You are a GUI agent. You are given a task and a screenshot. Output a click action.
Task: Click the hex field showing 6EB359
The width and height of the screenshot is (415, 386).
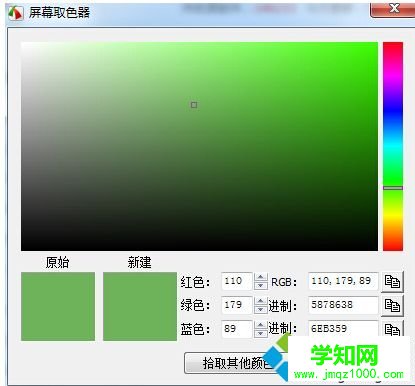point(343,328)
